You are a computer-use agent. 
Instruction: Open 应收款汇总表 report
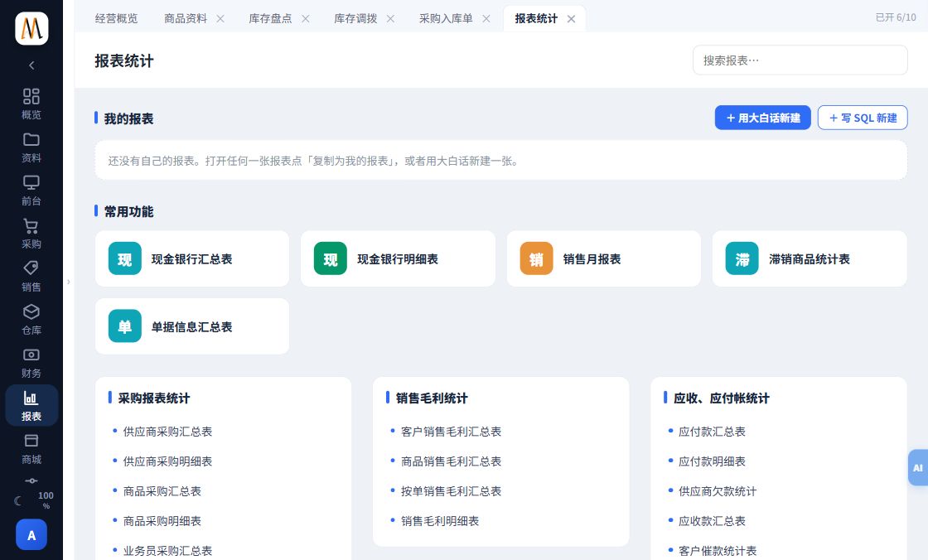coord(712,521)
